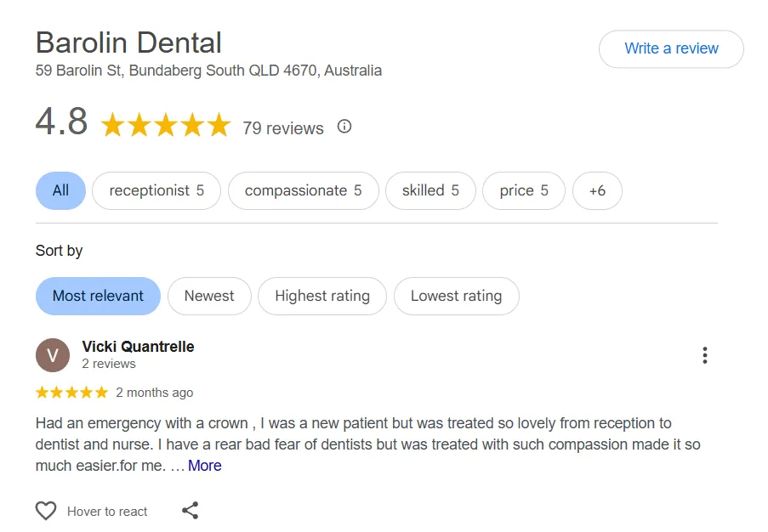Sort by Most relevant
The height and width of the screenshot is (532, 768).
[98, 296]
